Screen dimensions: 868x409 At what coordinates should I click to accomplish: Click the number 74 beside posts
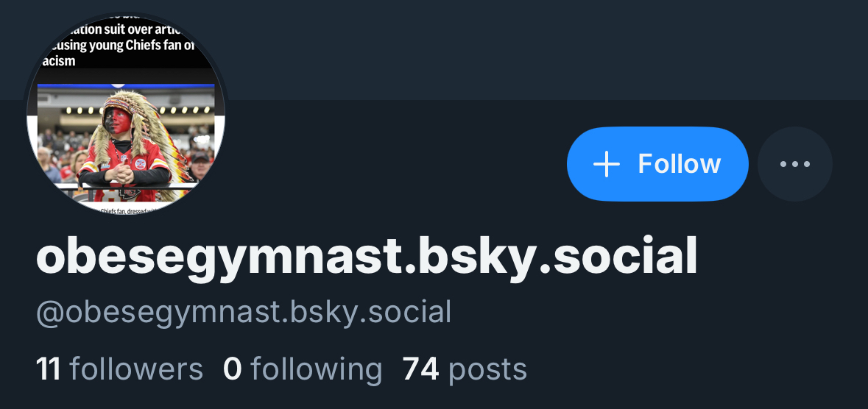(x=420, y=369)
